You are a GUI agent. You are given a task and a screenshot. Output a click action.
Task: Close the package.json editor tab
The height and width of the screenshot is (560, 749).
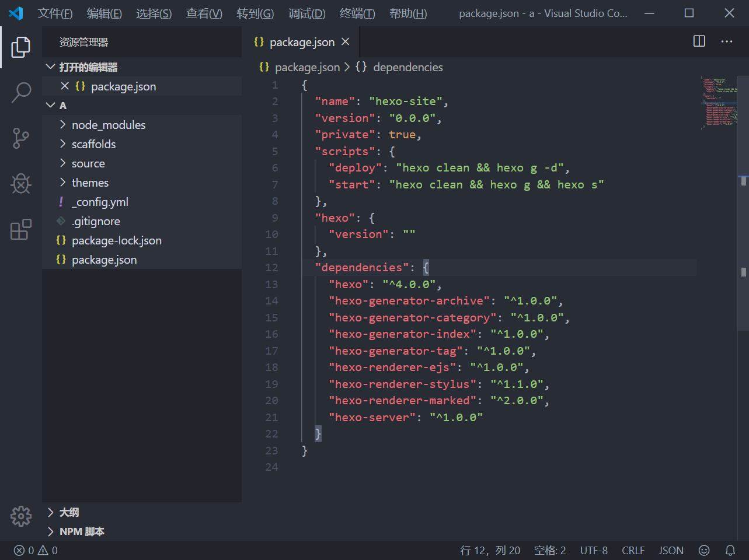(x=346, y=41)
